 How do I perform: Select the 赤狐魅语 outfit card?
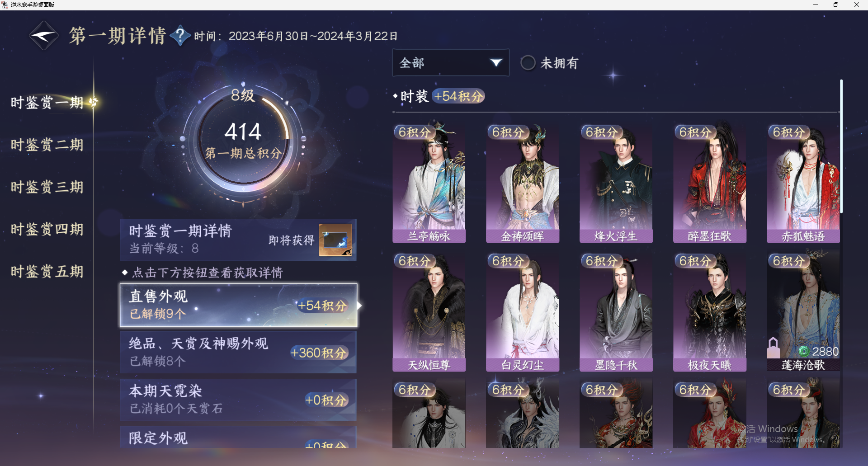803,183
